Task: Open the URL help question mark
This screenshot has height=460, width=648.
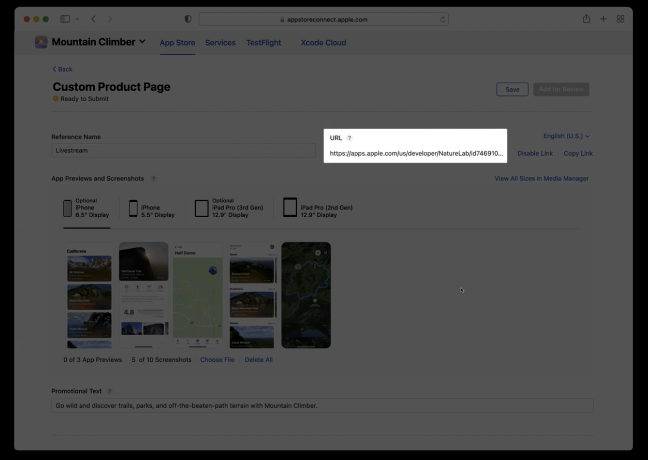Action: pyautogui.click(x=349, y=138)
